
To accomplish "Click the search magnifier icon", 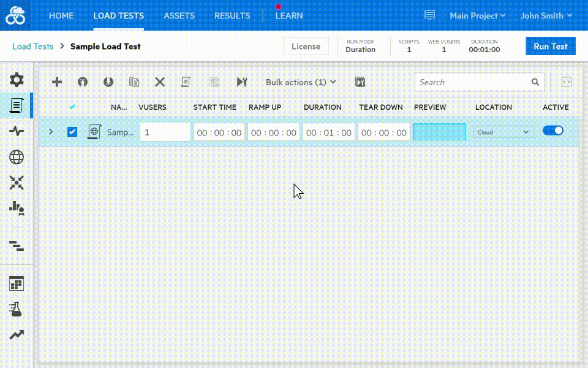I will pyautogui.click(x=534, y=82).
